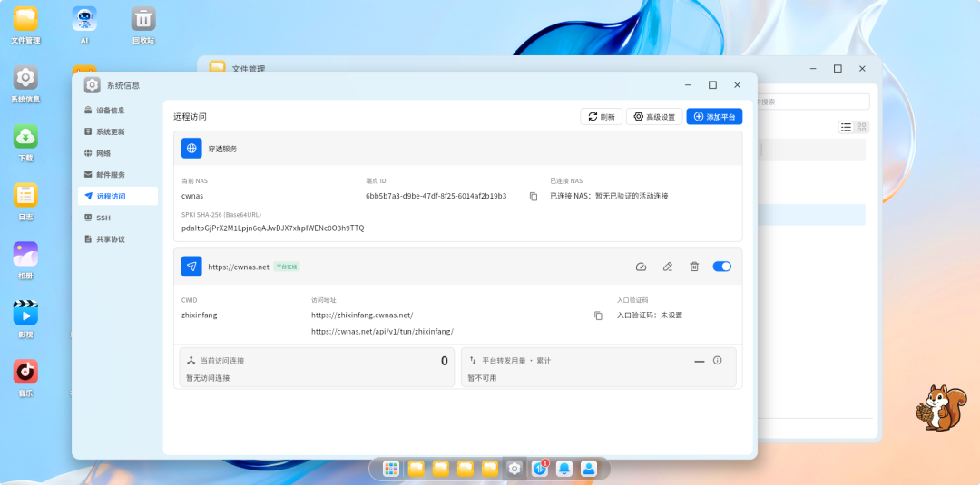Screen dimensions: 980x485
Task: Open the 回收站 recycle bin desktop icon
Action: tap(143, 25)
